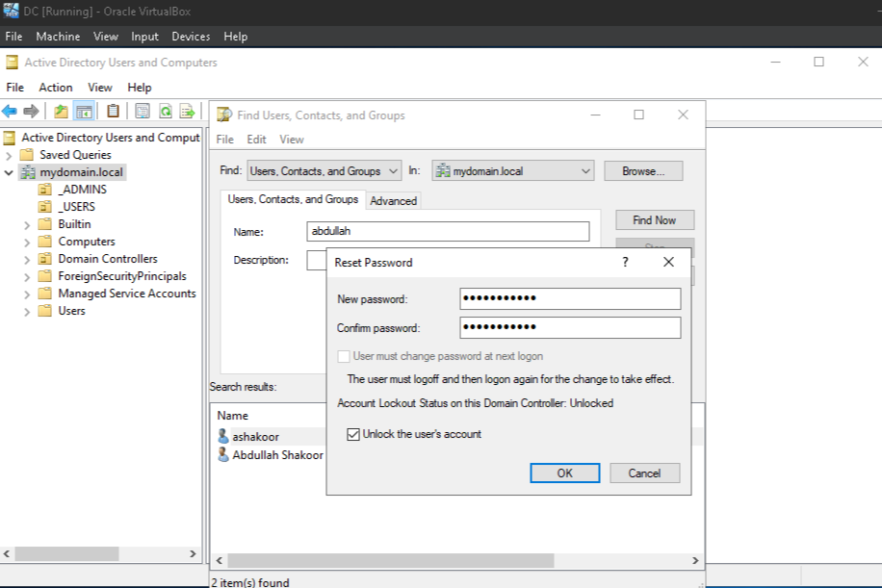Click the gray Forward arrow in toolbar

[x=31, y=112]
